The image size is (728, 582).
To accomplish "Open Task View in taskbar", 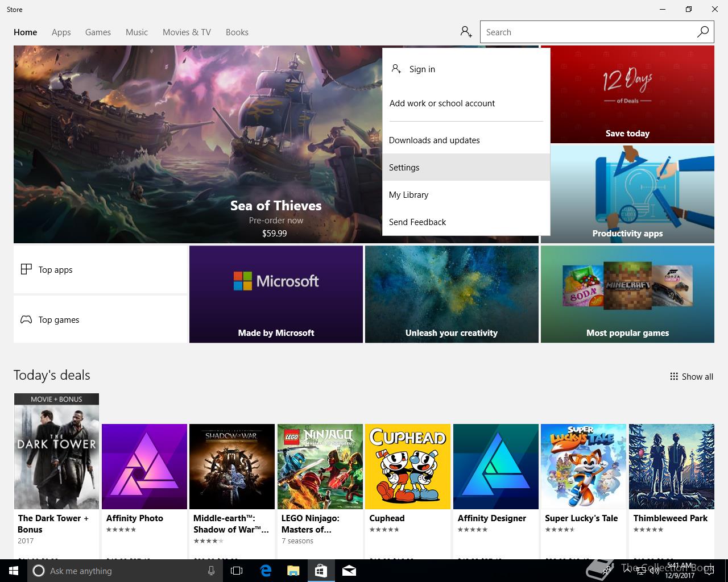I will click(237, 571).
